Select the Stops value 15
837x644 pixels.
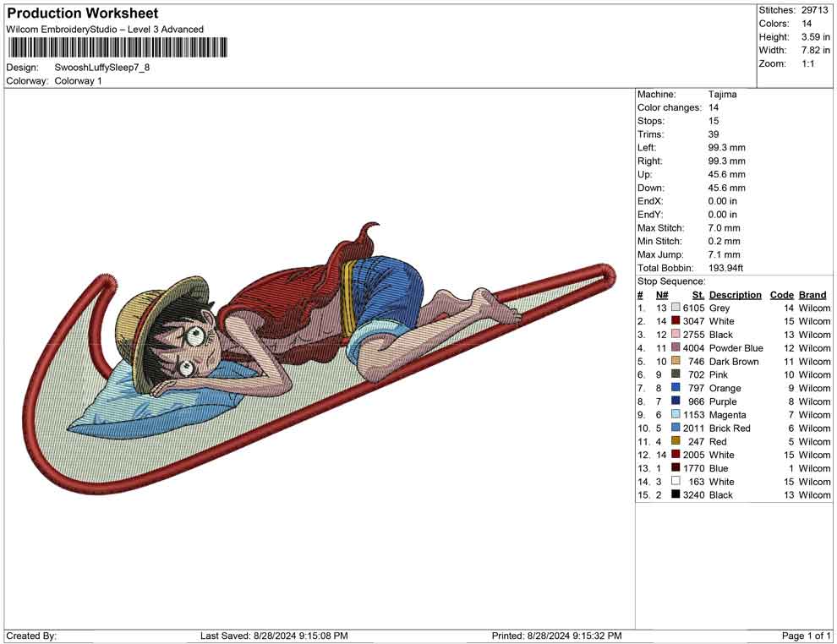point(714,121)
